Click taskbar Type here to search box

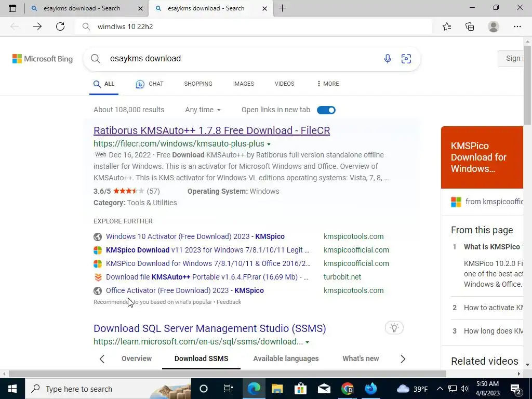pyautogui.click(x=108, y=389)
